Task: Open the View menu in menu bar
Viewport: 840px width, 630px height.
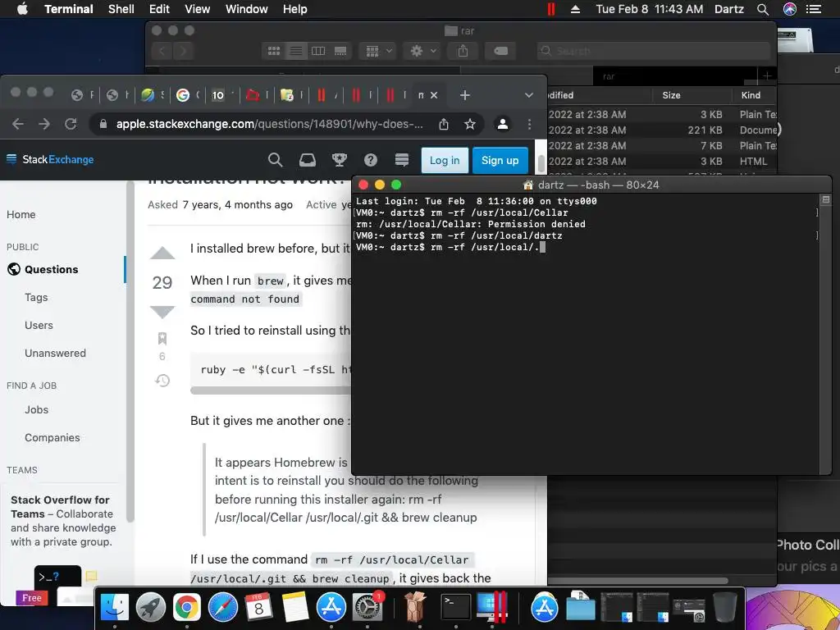Action: [197, 9]
